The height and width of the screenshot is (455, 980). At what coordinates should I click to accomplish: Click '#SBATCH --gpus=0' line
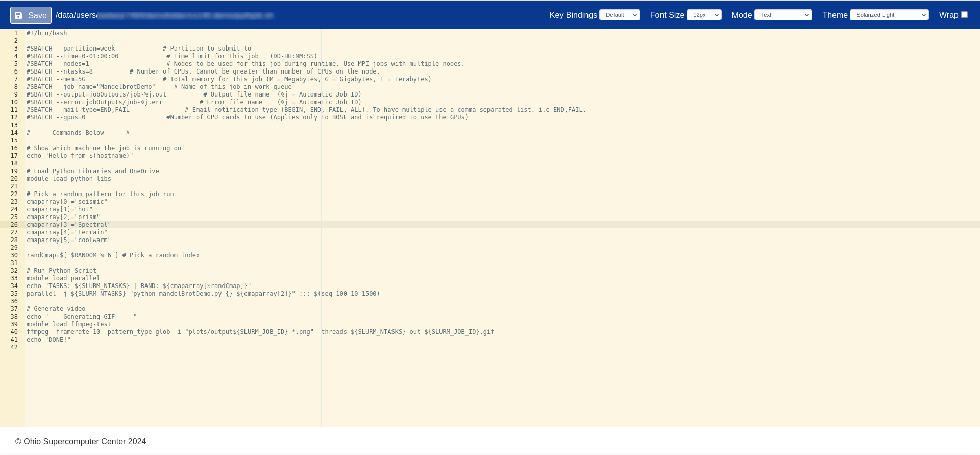click(56, 117)
